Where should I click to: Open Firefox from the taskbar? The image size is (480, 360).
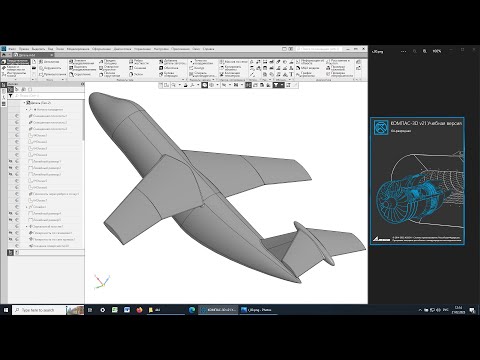tap(139, 310)
